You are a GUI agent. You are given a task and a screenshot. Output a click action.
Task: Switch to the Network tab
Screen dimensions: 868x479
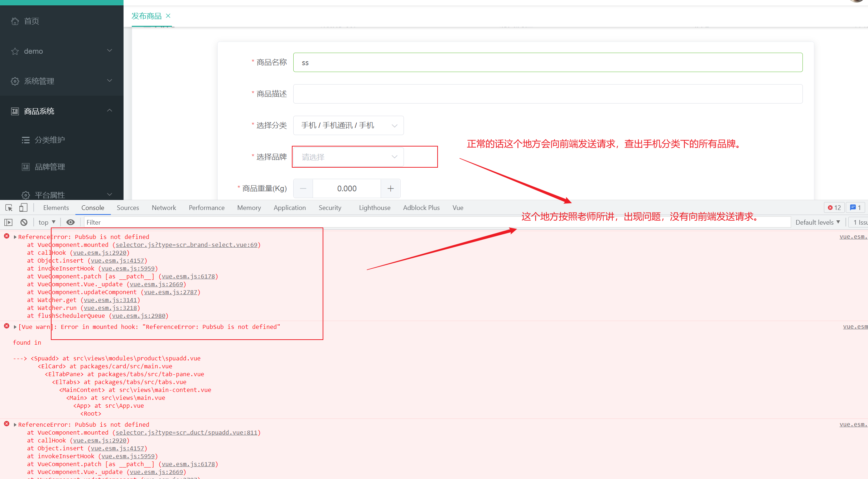pos(164,208)
